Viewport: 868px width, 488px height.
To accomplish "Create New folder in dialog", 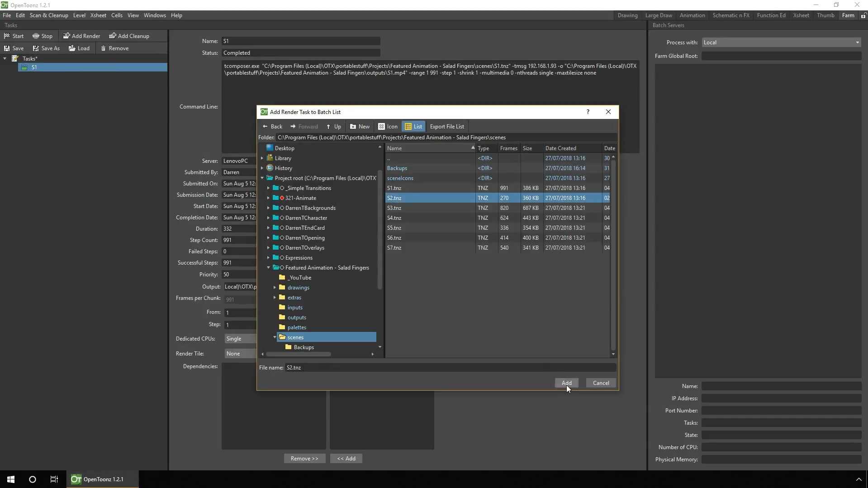I will click(x=360, y=127).
